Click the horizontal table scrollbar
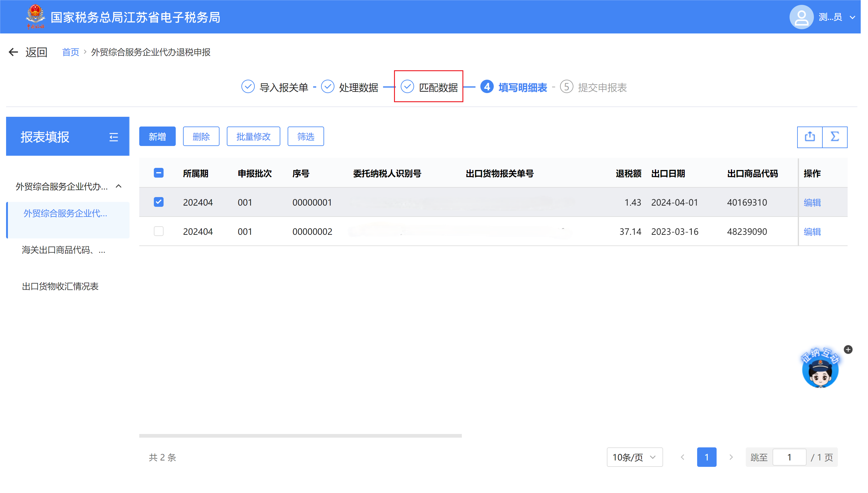The image size is (868, 493). 300,436
